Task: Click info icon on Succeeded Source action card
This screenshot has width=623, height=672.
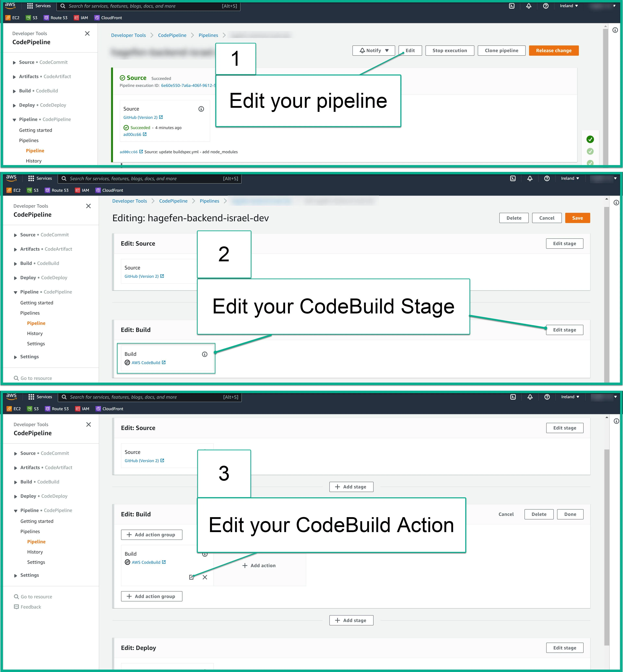Action: click(x=201, y=109)
